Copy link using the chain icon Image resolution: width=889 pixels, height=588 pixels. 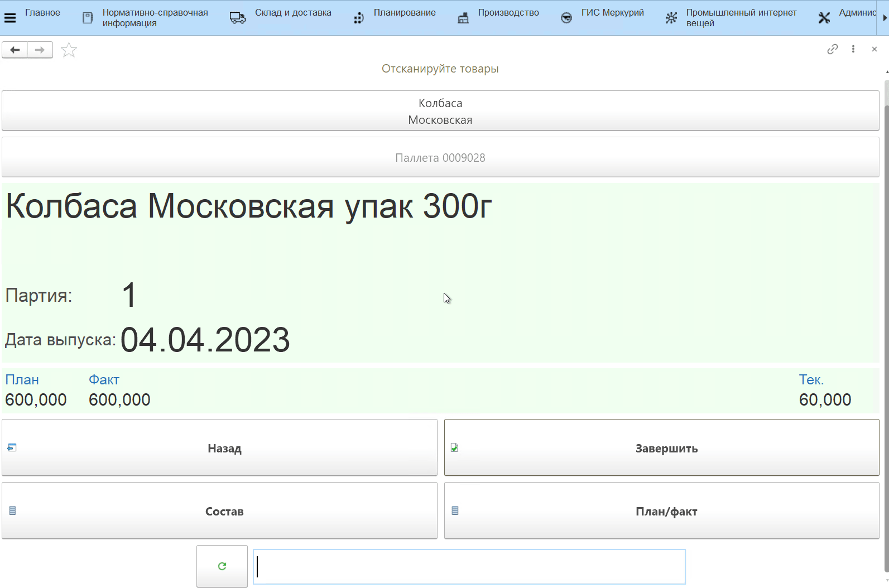click(x=832, y=49)
